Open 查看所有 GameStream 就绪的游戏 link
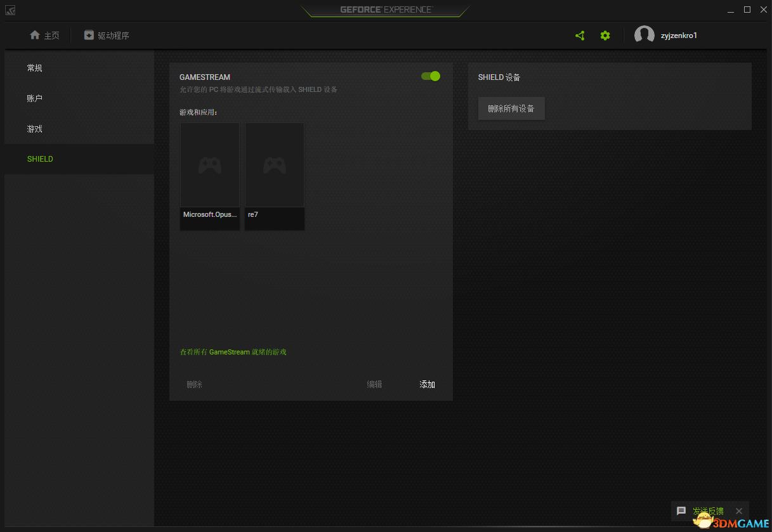 pyautogui.click(x=233, y=352)
